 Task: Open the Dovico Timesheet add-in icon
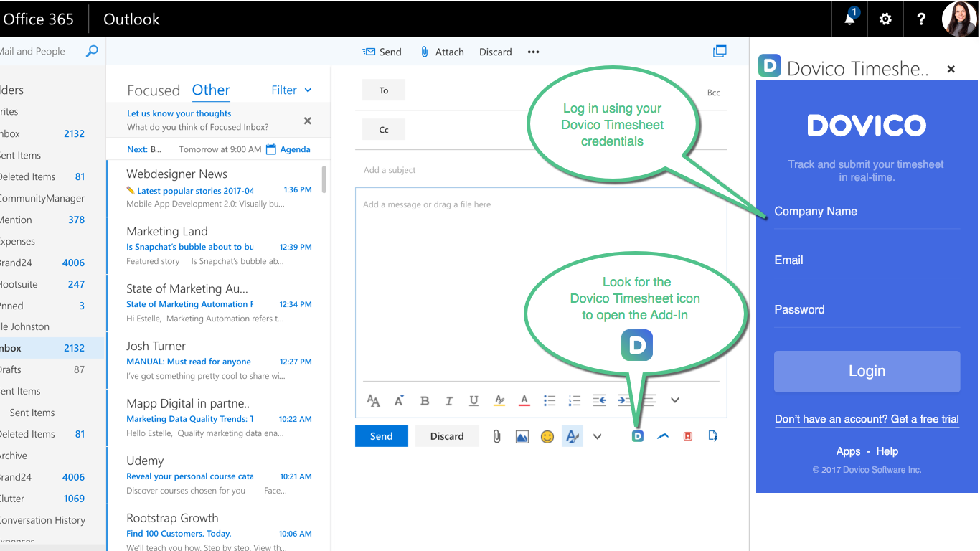[x=638, y=436]
